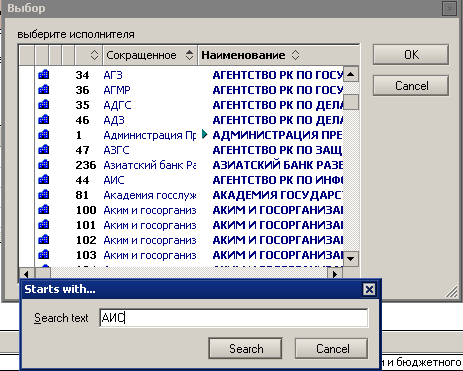Viewport: 463px width, 371px height.
Task: Click the building icon in row 102
Action: (44, 239)
